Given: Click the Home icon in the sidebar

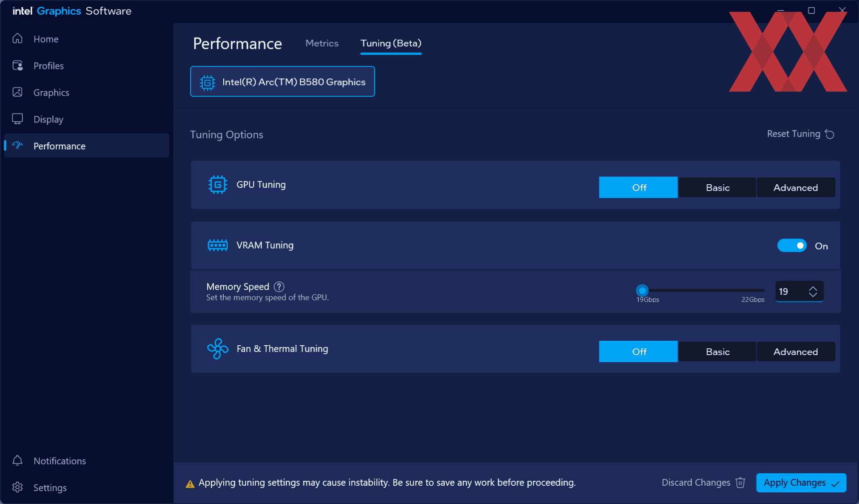Looking at the screenshot, I should click(17, 39).
